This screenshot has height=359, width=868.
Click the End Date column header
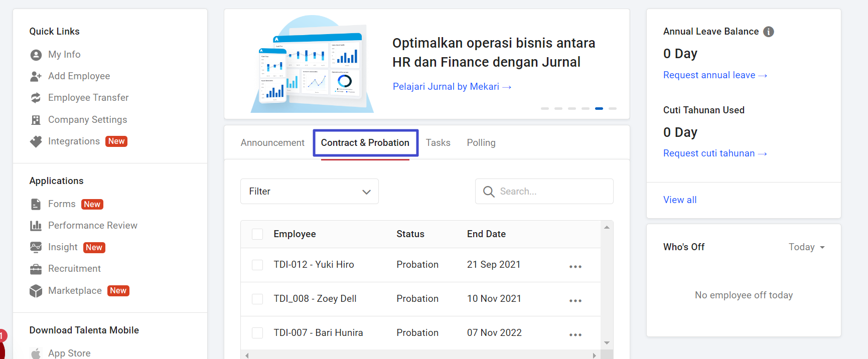[486, 234]
